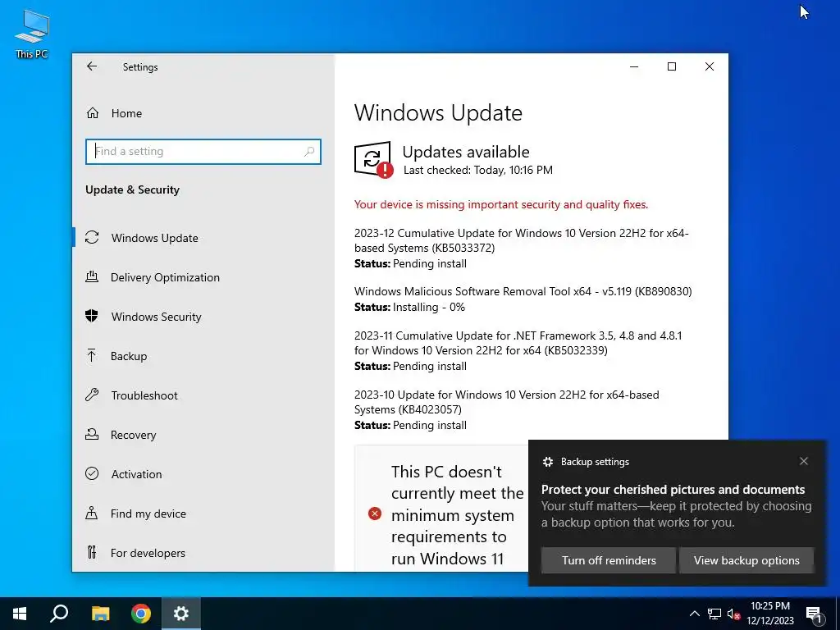Screen dimensions: 840x630
Task: Open the Windows Start menu
Action: pyautogui.click(x=20, y=614)
